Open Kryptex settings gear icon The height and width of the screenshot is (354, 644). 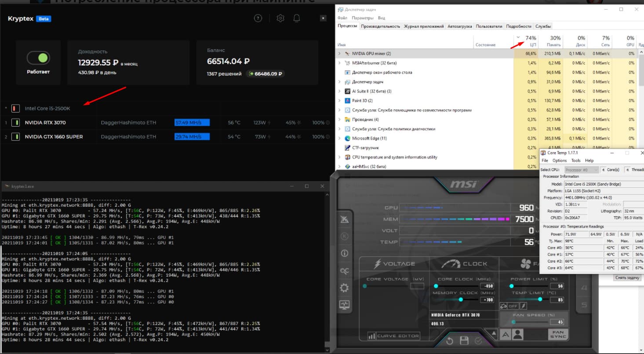coord(280,18)
